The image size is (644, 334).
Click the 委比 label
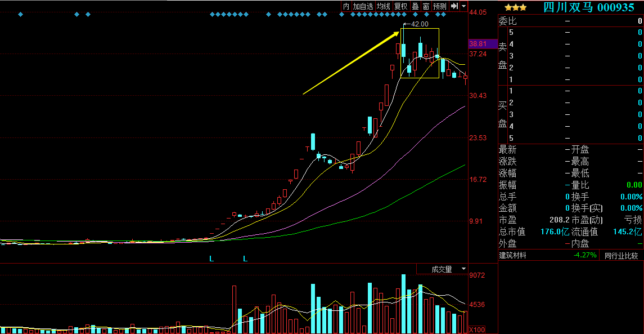tap(508, 21)
